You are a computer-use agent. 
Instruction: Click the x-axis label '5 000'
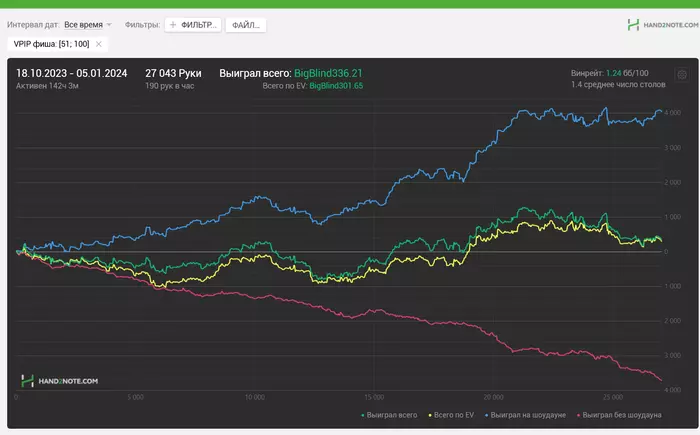pyautogui.click(x=135, y=397)
